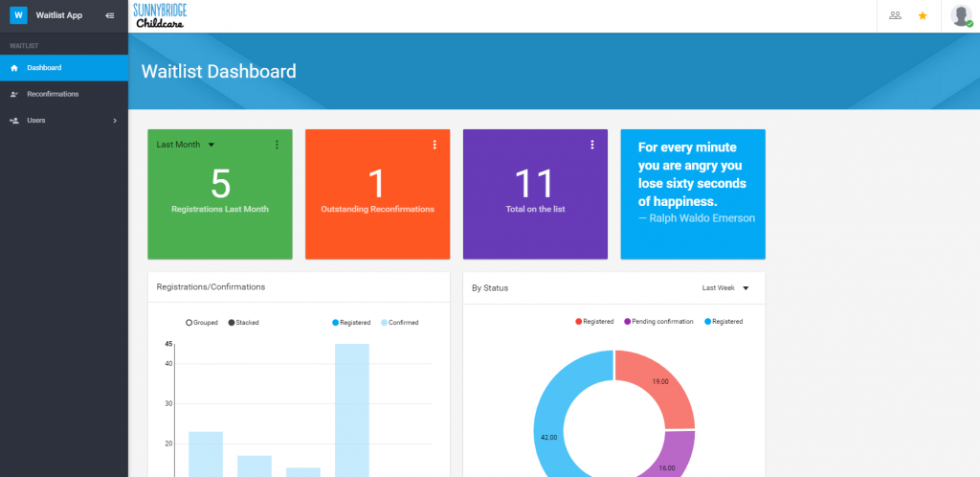
Task: Select the Stacked chart mode
Action: [243, 323]
